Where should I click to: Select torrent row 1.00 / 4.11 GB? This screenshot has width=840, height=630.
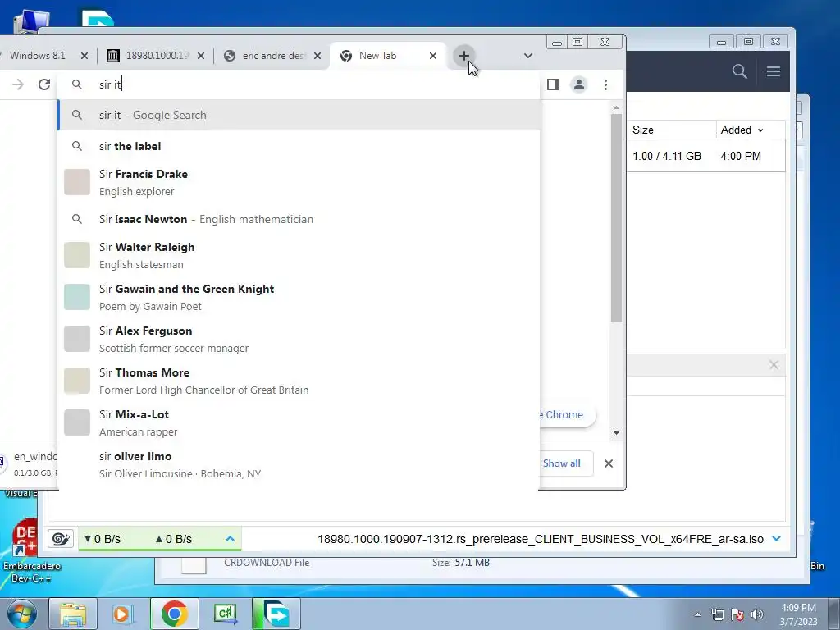706,156
